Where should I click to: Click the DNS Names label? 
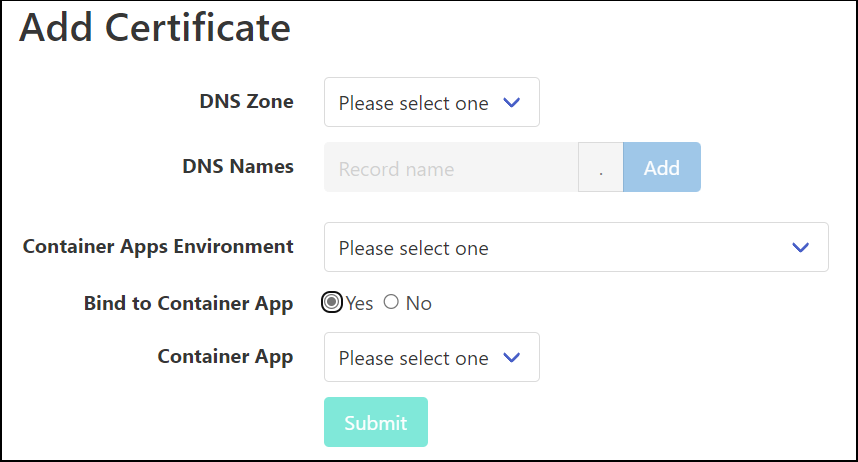pyautogui.click(x=238, y=166)
